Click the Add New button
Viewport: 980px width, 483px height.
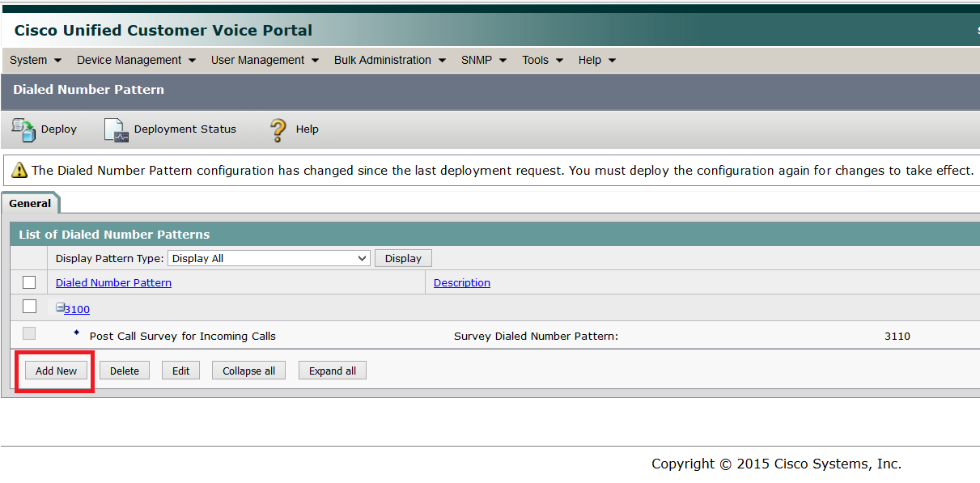55,370
